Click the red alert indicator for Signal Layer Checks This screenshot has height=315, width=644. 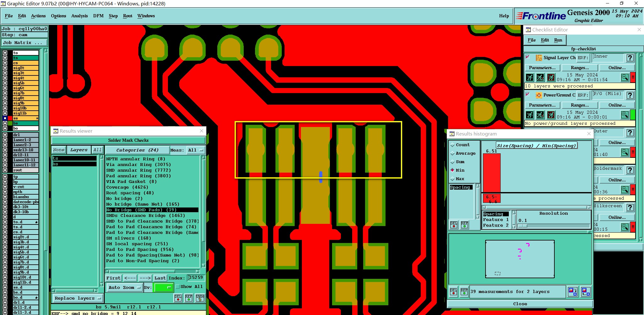pyautogui.click(x=633, y=77)
